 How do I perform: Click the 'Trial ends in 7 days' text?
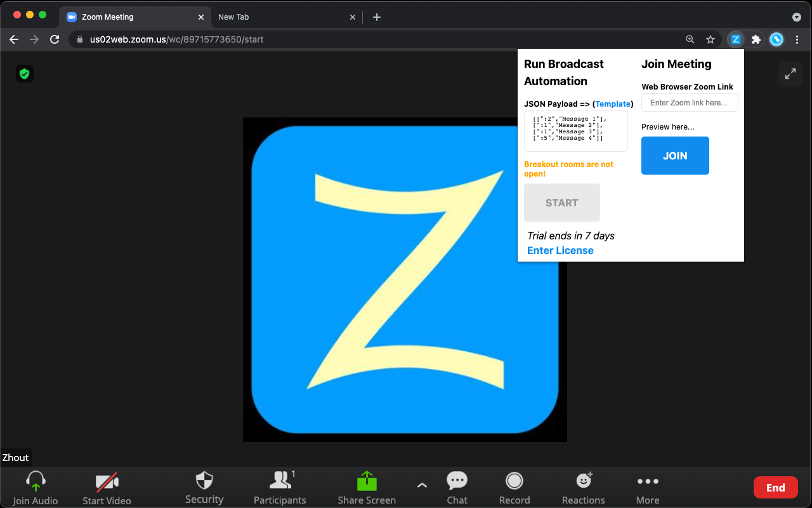coord(571,236)
